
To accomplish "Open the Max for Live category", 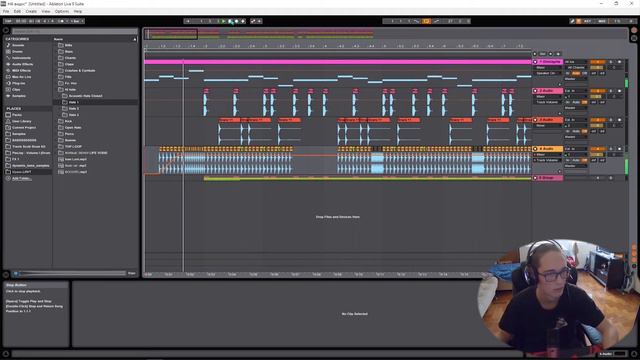I will coord(21,77).
